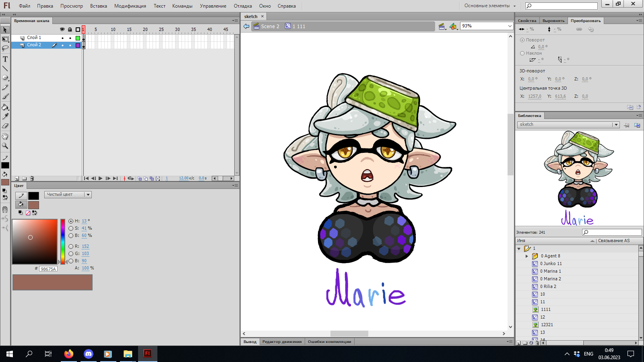Select the Free Transform tool
Image resolution: width=644 pixels, height=362 pixels.
[5, 39]
